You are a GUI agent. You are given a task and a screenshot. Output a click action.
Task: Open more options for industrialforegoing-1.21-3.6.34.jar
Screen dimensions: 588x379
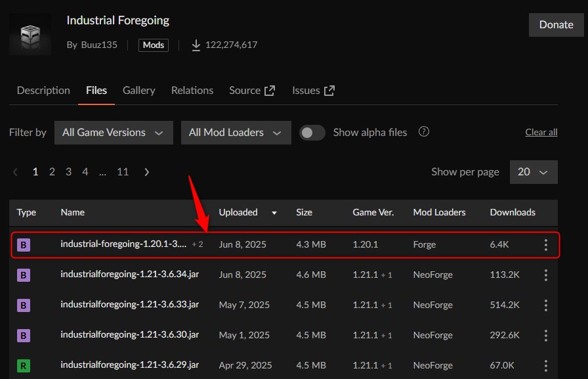(545, 275)
